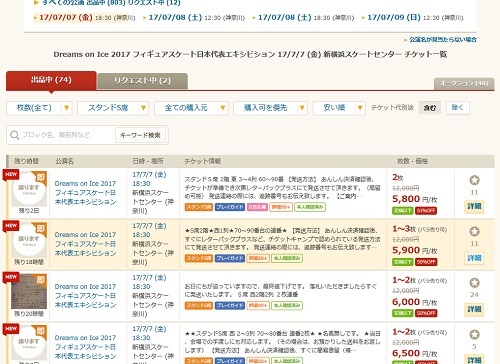Open 詳細 for the 5,800円 ticket

coord(474,207)
